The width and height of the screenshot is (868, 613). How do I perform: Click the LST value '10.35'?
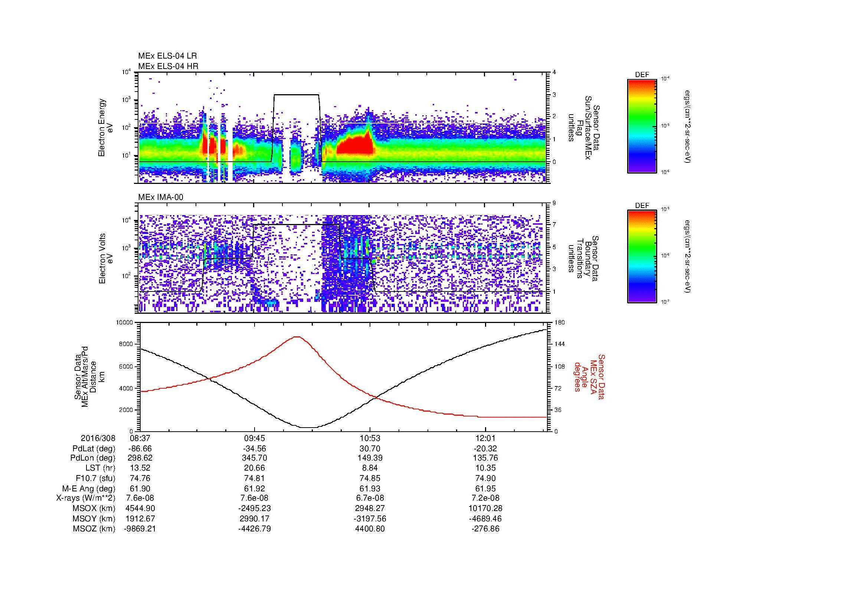(485, 468)
